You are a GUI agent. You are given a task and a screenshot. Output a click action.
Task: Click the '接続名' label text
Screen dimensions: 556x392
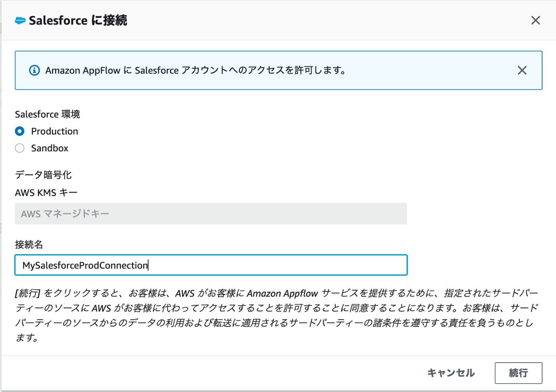pos(29,244)
